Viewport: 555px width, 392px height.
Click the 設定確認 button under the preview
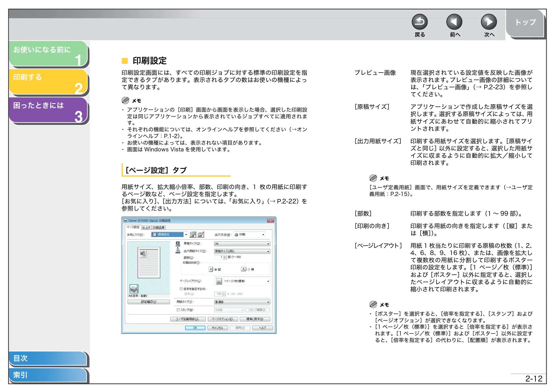pos(149,302)
